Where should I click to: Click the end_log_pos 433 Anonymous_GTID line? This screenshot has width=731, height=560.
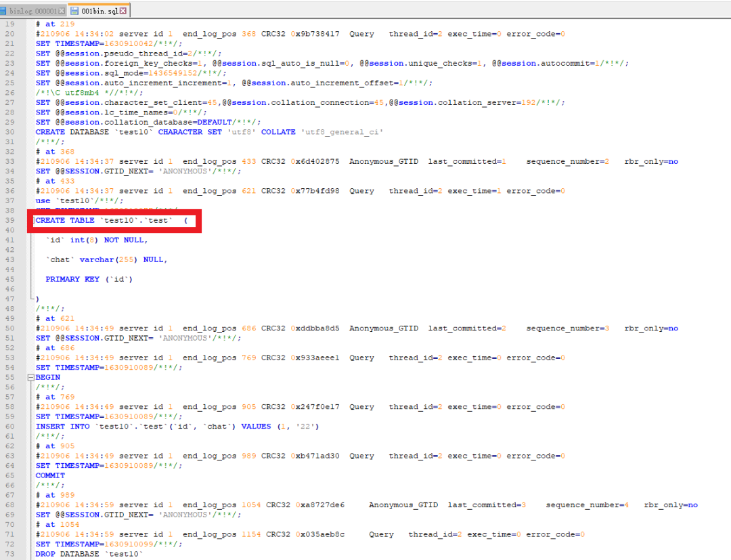(357, 161)
